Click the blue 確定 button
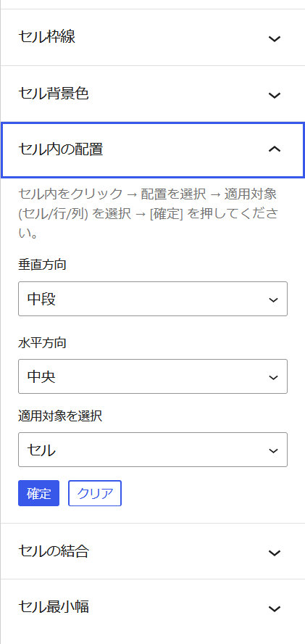The height and width of the screenshot is (644, 305). (x=38, y=493)
